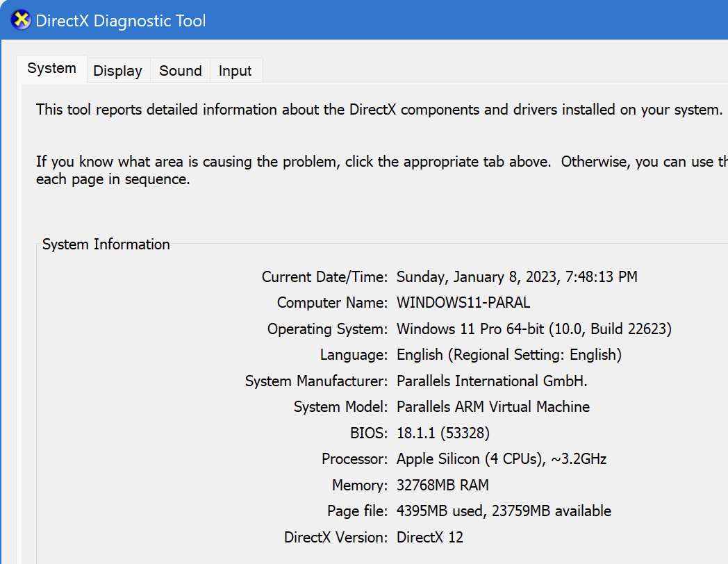
Task: Click the 'DirectX 12' version value
Action: point(430,537)
